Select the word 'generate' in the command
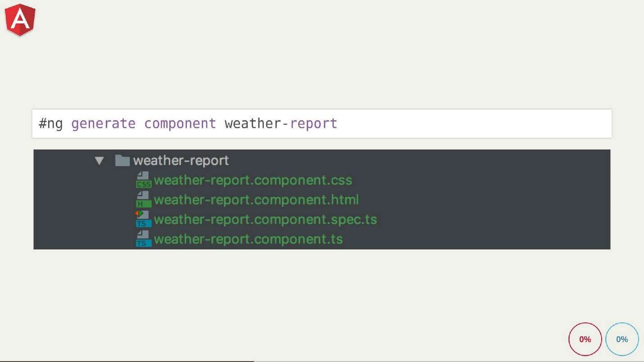644x362 pixels. pyautogui.click(x=103, y=123)
